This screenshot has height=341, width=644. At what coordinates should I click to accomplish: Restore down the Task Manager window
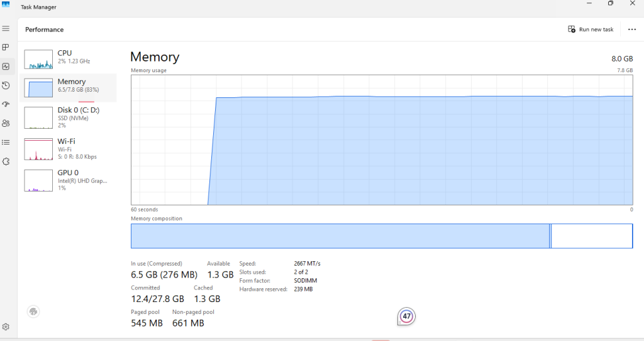click(611, 3)
